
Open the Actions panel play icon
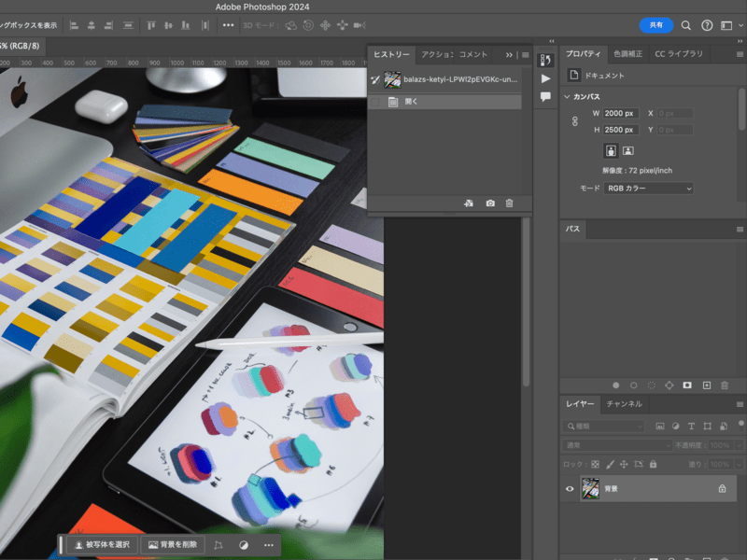coord(545,78)
